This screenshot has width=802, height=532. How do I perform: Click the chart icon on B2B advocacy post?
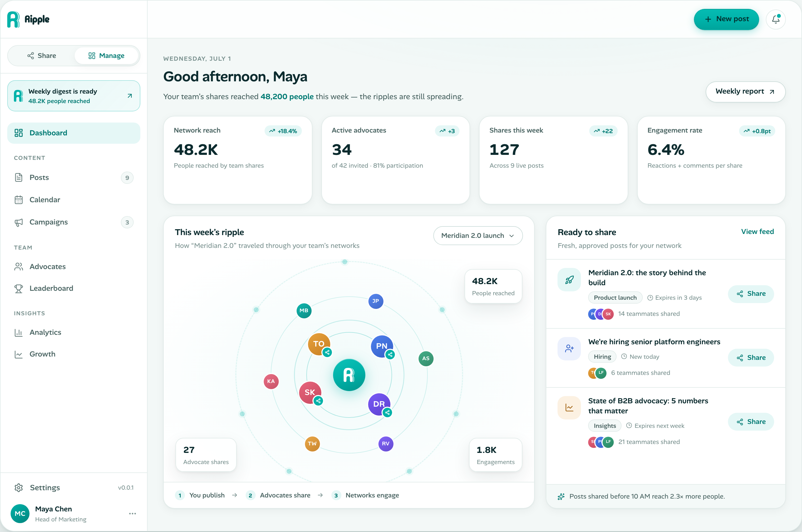tap(569, 408)
